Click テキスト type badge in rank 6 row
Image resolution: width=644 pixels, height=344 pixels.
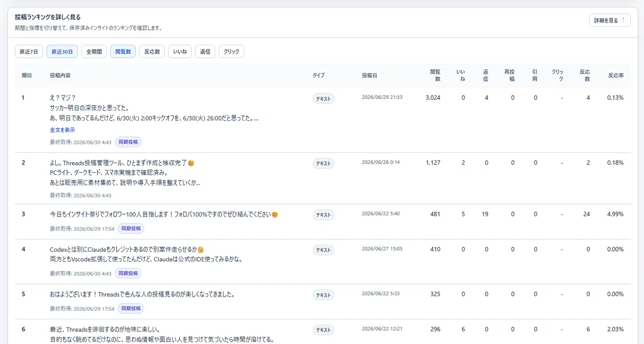[x=324, y=330]
